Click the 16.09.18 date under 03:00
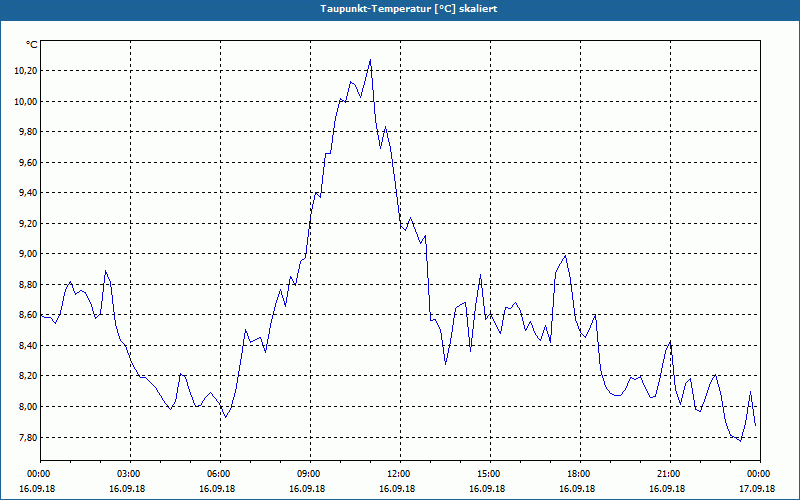800x500 pixels. (x=127, y=489)
